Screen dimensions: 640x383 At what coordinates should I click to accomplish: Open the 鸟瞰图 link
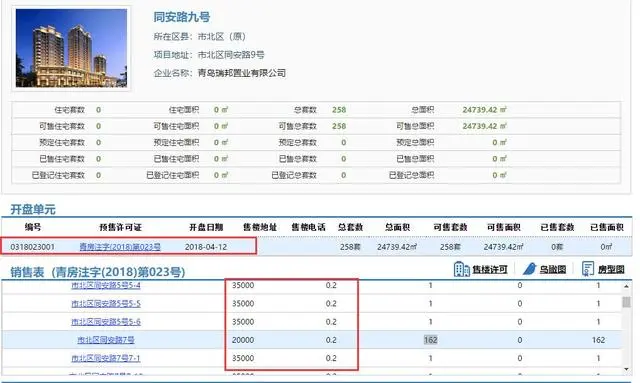[x=553, y=269]
